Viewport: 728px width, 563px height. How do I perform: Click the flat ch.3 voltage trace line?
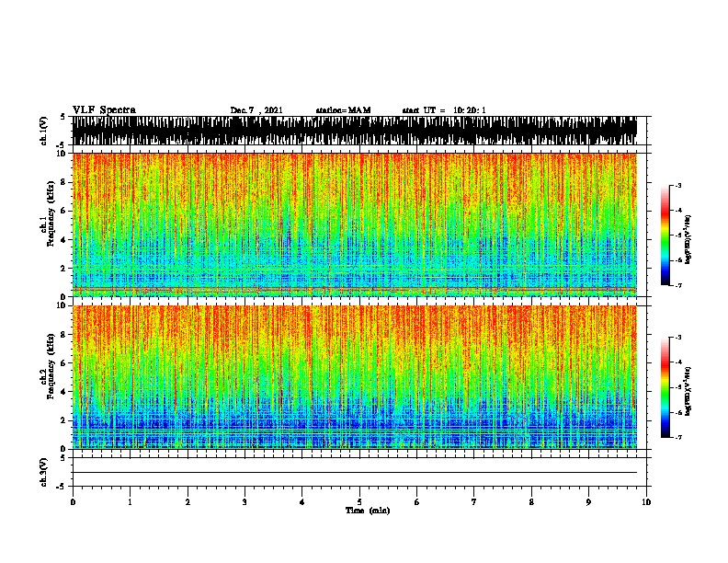355,473
